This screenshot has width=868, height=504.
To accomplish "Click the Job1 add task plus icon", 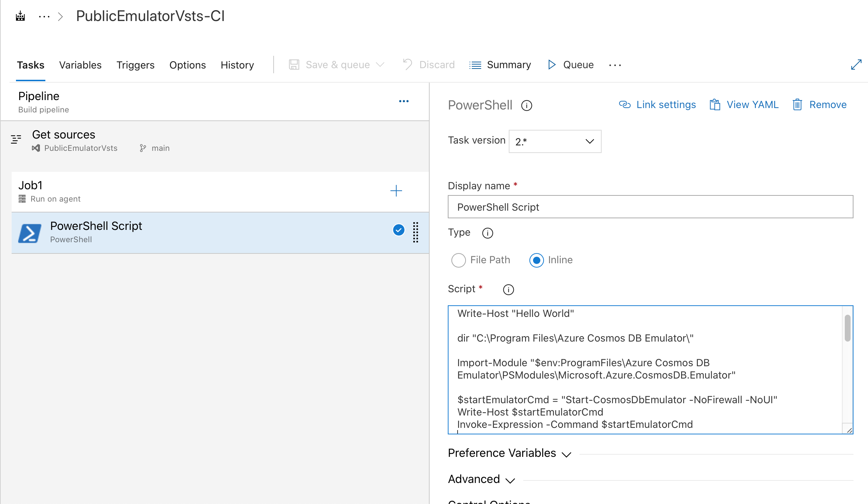I will click(x=396, y=191).
